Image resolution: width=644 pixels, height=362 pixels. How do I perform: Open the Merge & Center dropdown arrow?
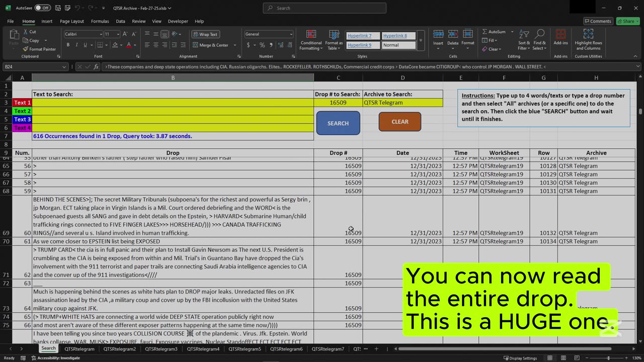pyautogui.click(x=234, y=45)
